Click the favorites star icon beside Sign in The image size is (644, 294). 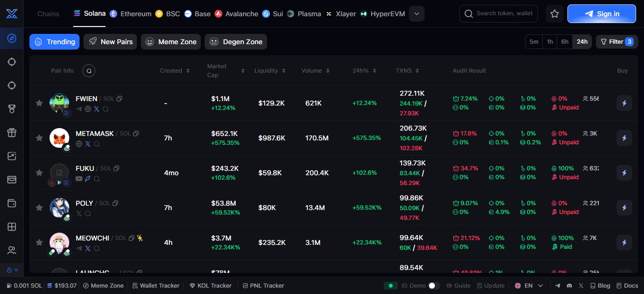(555, 14)
